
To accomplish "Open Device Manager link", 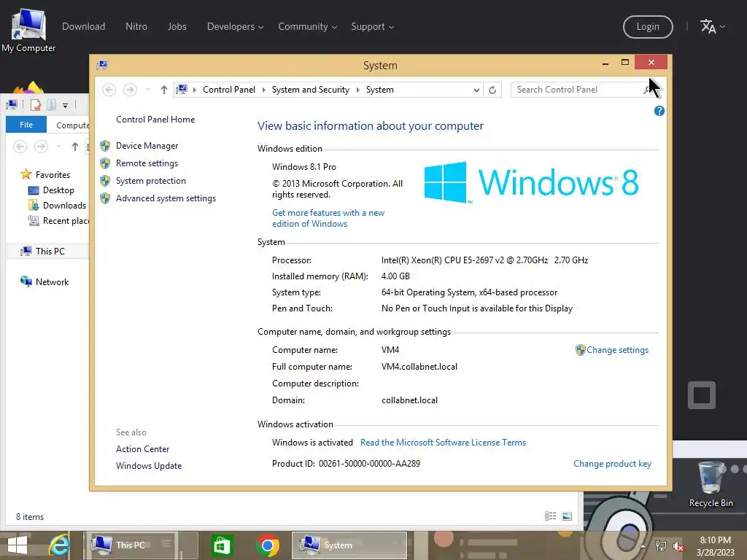I will coord(147,146).
